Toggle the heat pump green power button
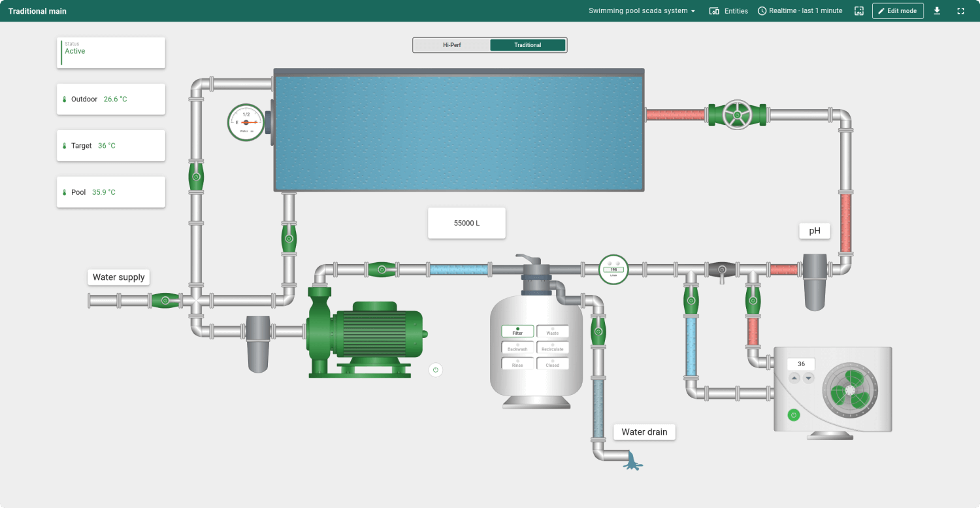 (x=794, y=415)
